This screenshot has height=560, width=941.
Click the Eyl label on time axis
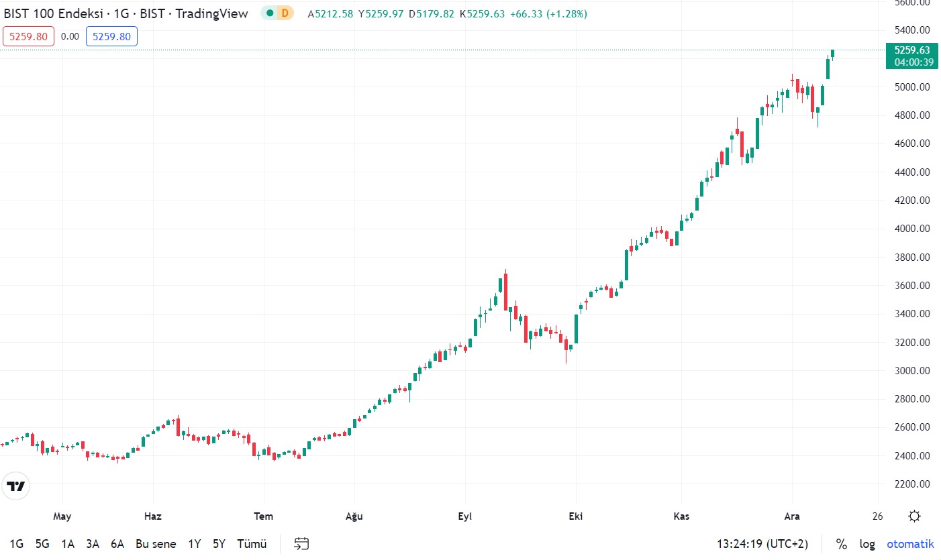(x=464, y=516)
